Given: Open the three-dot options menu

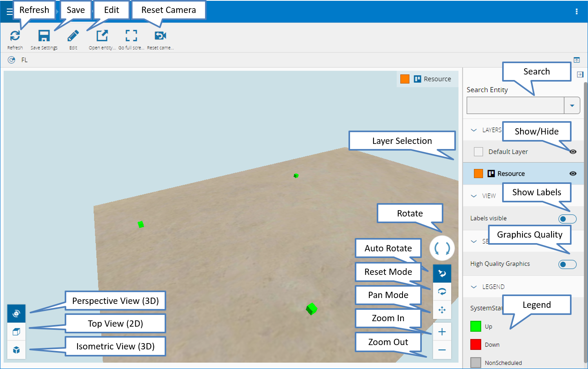Looking at the screenshot, I should pos(576,12).
